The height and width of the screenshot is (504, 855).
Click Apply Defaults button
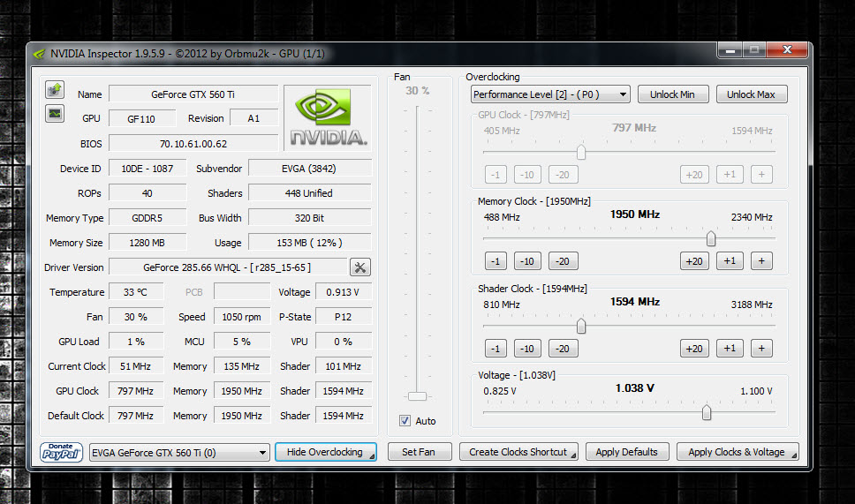(x=626, y=452)
